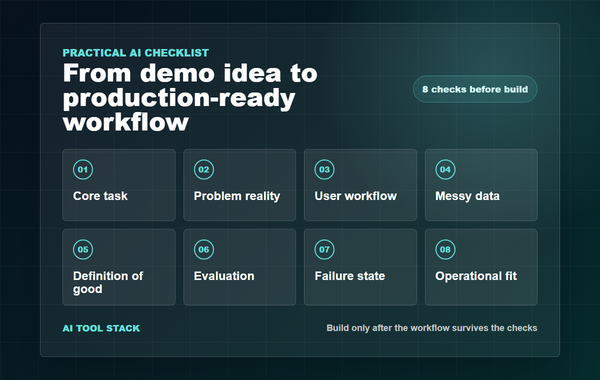Click the 'AI TOOL STACK' footer label
Viewport: 600px width, 380px height.
point(101,328)
